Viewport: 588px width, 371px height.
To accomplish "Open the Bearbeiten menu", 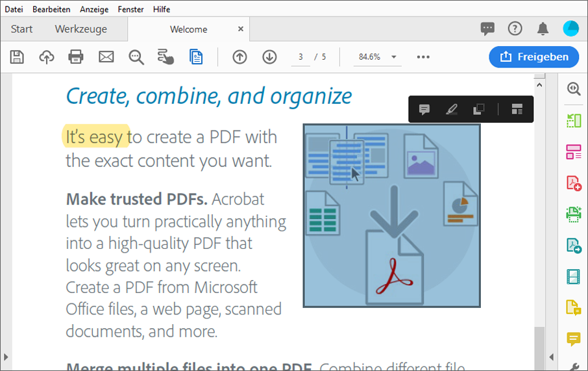I will point(51,9).
